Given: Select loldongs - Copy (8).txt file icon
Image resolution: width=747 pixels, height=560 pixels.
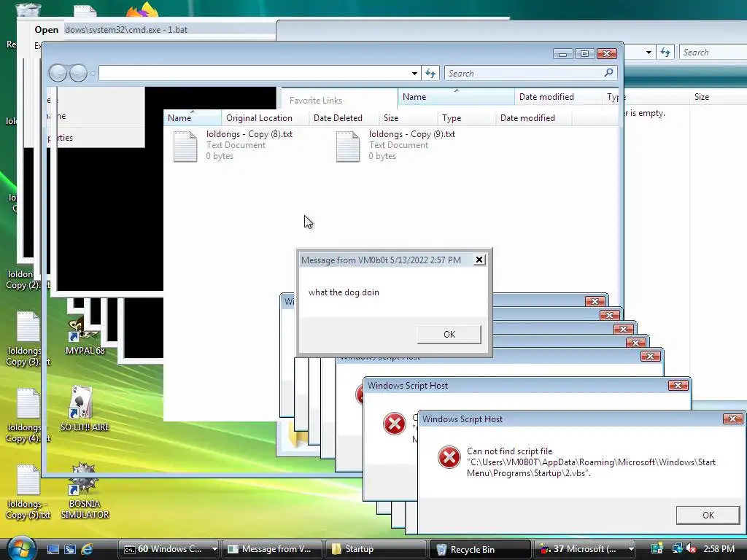Looking at the screenshot, I should point(185,146).
